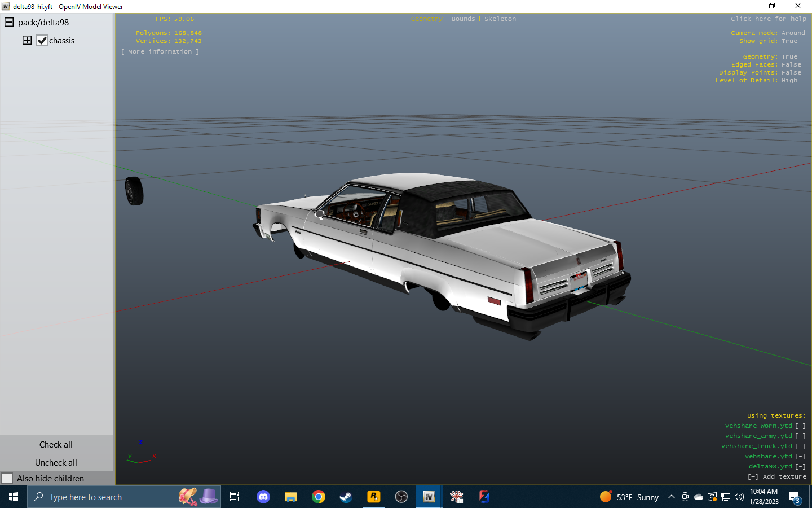Remove the delta98.ytd texture via [-]

click(800, 467)
